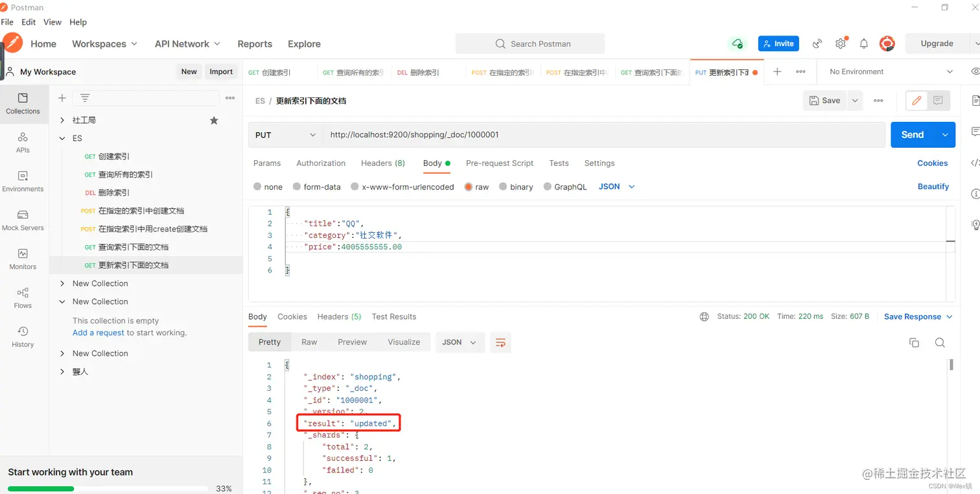This screenshot has height=494, width=980.
Task: Click star icon next to 社工局 collection
Action: coord(214,121)
